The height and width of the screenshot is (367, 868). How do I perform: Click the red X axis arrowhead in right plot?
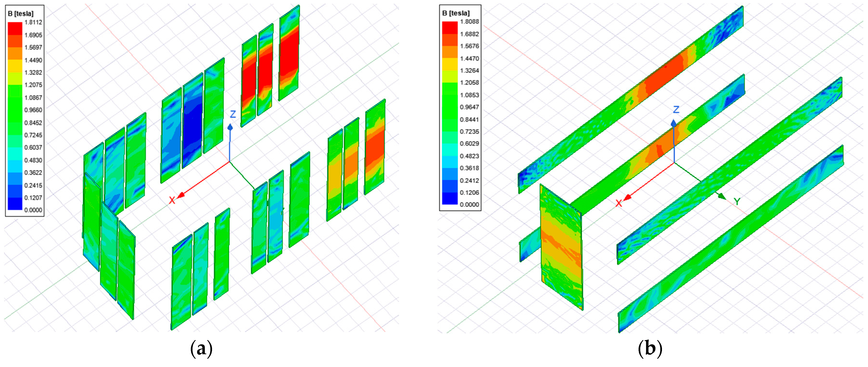coord(627,198)
